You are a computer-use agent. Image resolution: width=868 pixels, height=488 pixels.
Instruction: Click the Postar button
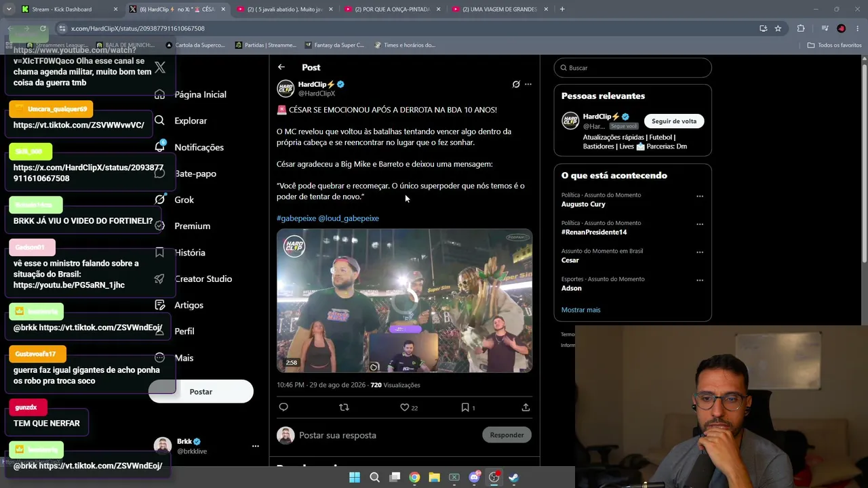point(201,392)
